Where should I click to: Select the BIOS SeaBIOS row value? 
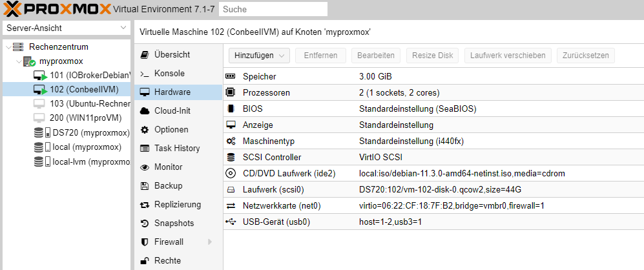pos(418,109)
